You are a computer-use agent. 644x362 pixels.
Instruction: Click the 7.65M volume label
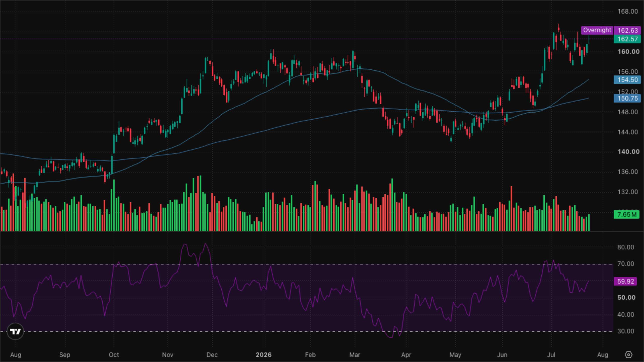click(x=626, y=214)
